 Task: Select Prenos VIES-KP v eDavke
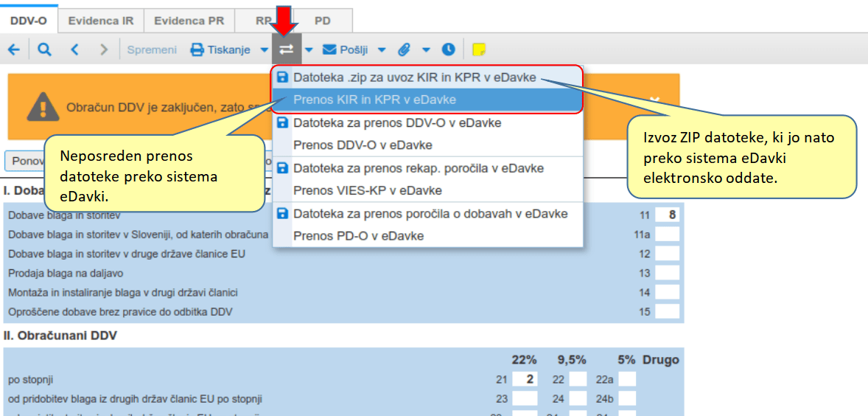(367, 191)
